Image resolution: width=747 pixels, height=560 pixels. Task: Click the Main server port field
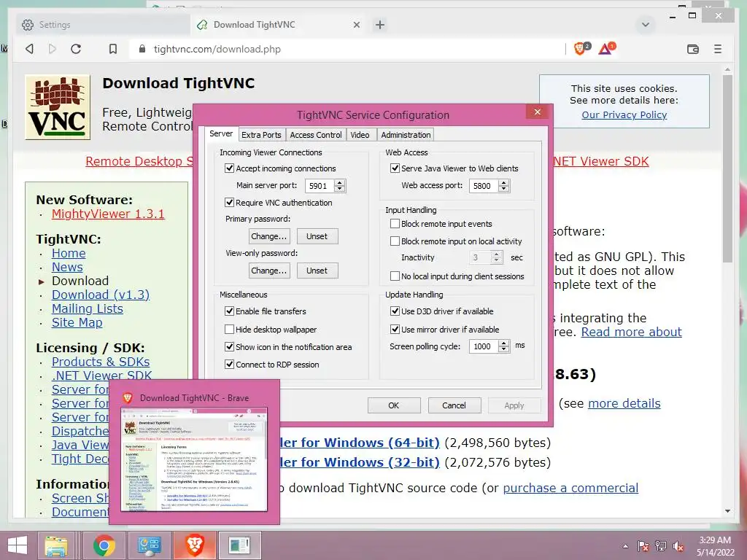tap(320, 186)
